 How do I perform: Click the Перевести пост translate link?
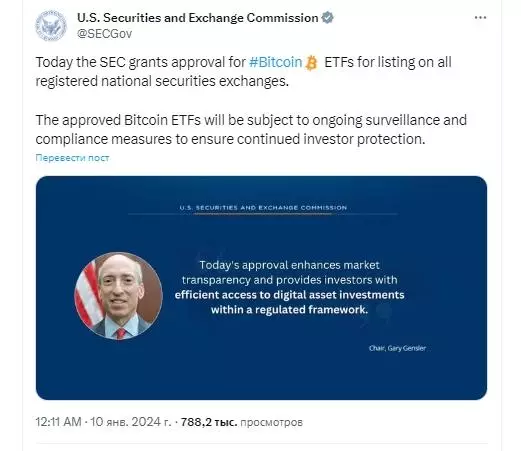coord(72,158)
